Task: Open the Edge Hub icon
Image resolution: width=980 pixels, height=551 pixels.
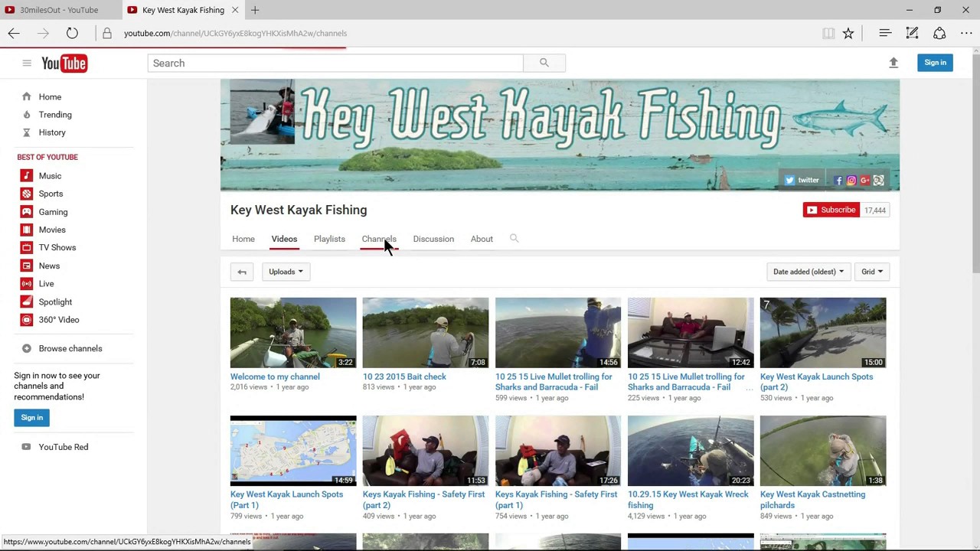Action: 885,33
